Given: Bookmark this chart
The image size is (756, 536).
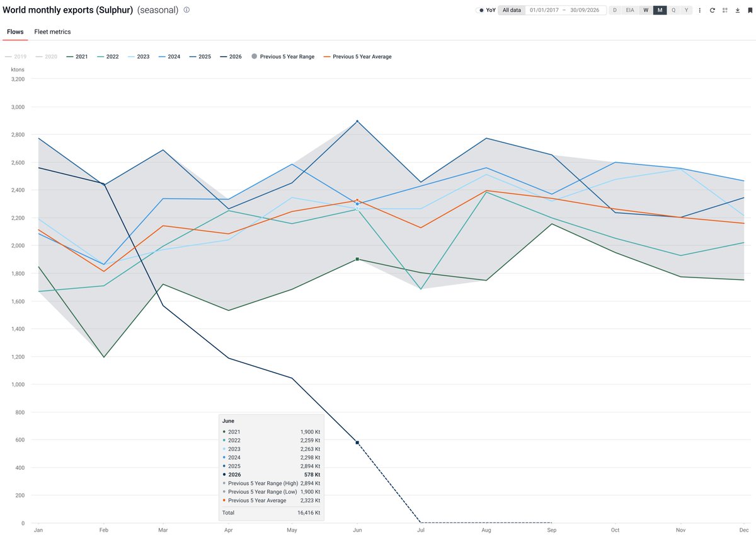Looking at the screenshot, I should click(x=750, y=10).
